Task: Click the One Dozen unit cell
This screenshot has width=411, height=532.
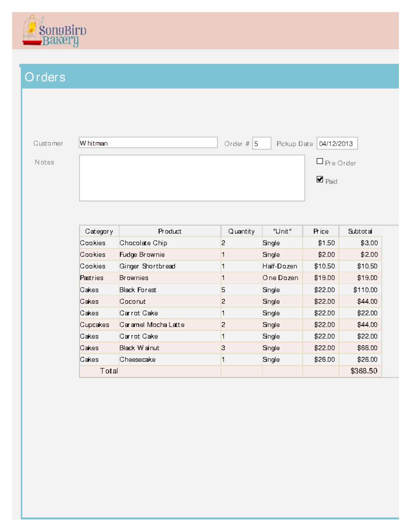Action: click(x=282, y=278)
